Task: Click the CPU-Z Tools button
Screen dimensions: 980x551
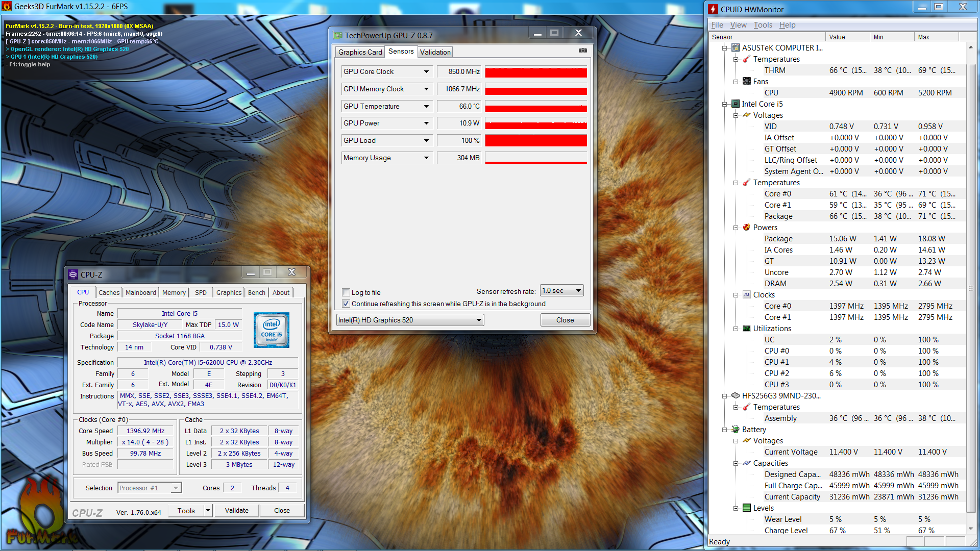Action: tap(186, 510)
